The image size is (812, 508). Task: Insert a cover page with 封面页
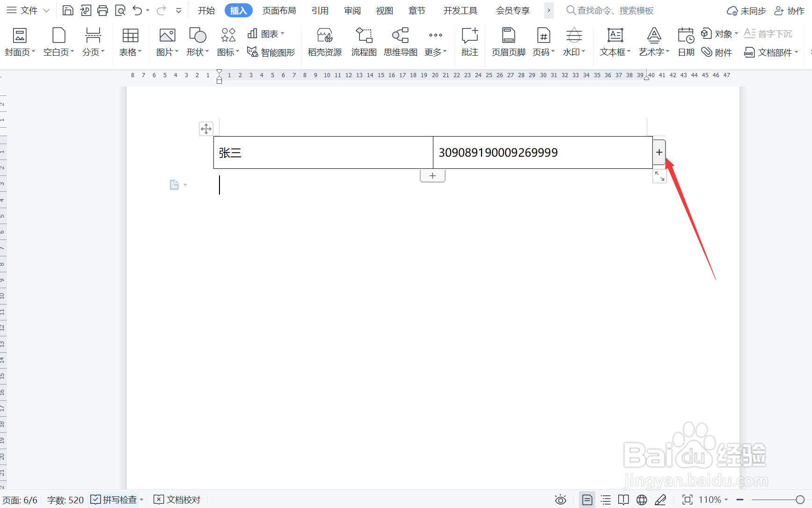coord(20,42)
